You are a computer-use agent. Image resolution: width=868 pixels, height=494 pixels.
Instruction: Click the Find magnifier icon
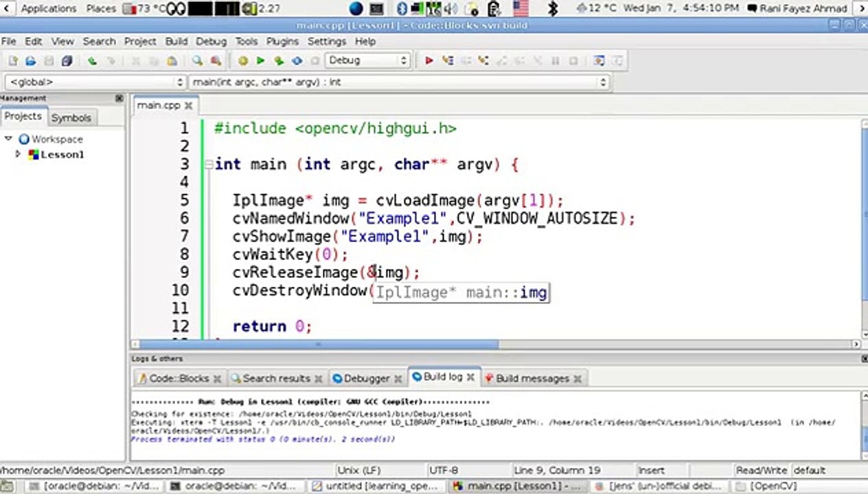(197, 60)
